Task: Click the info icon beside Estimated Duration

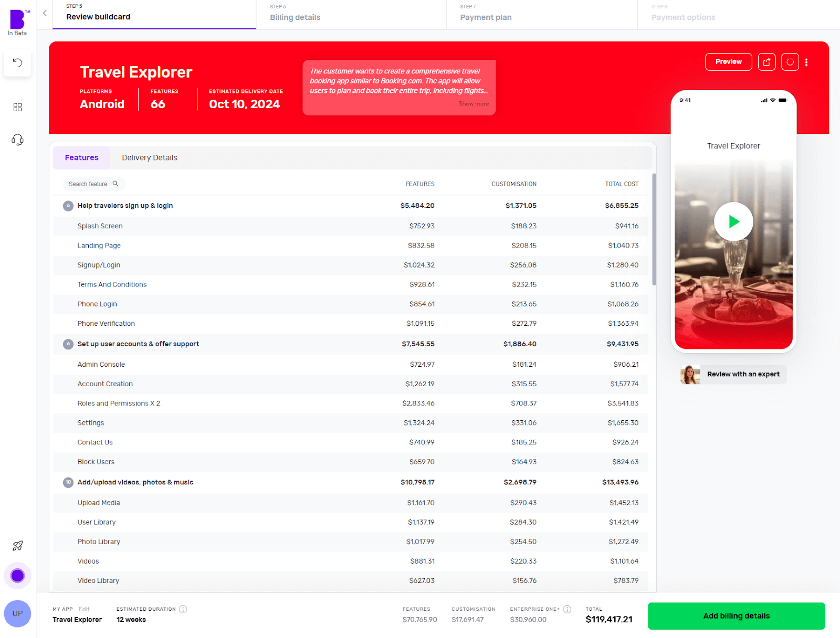Action: [x=183, y=609]
